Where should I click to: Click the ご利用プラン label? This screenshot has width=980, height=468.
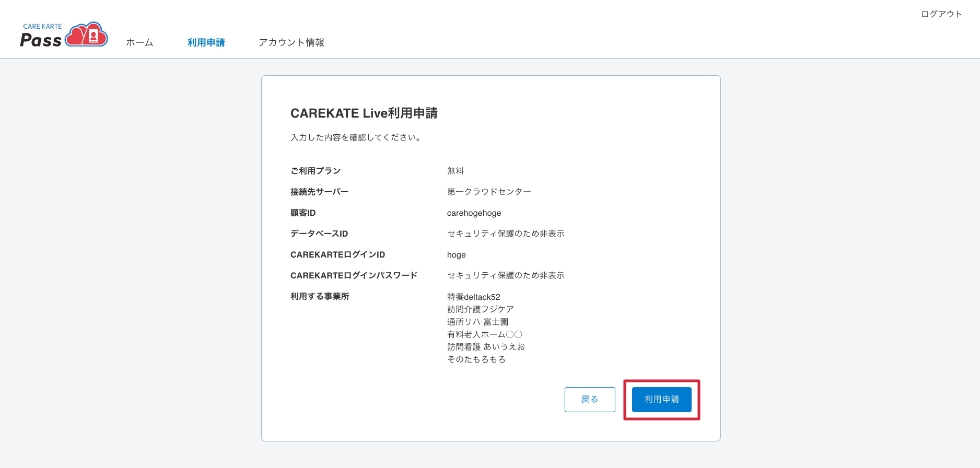(316, 171)
